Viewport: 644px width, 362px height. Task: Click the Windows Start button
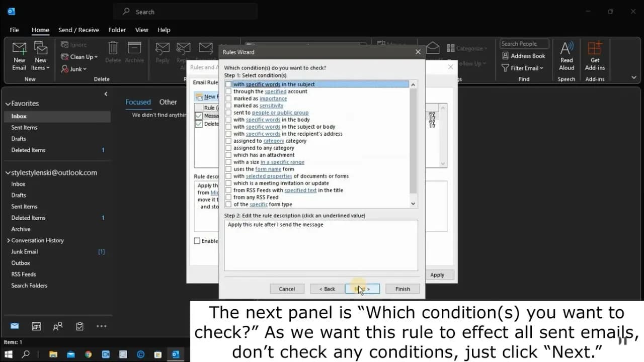9,354
